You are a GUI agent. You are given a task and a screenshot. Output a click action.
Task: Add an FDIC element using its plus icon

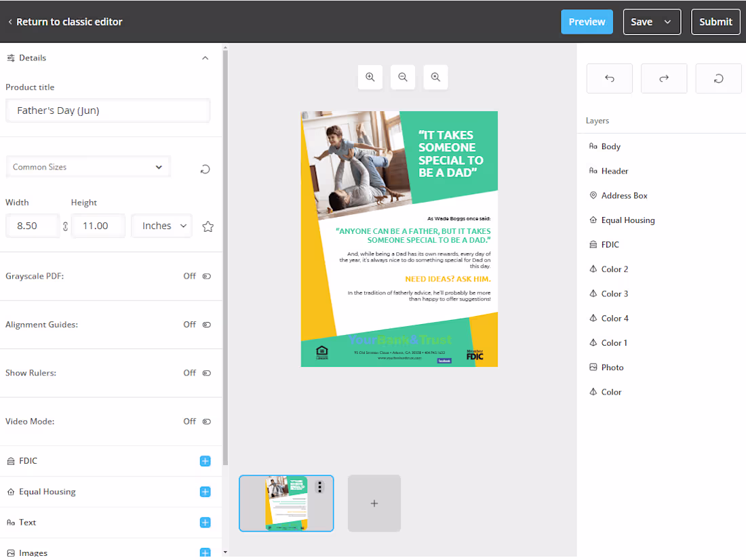pyautogui.click(x=205, y=461)
